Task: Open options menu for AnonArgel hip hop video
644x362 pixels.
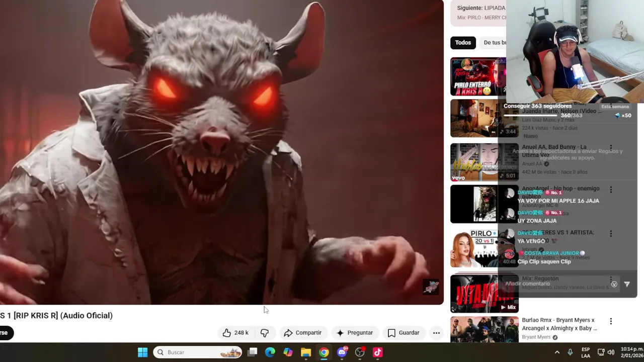Action: point(611,190)
